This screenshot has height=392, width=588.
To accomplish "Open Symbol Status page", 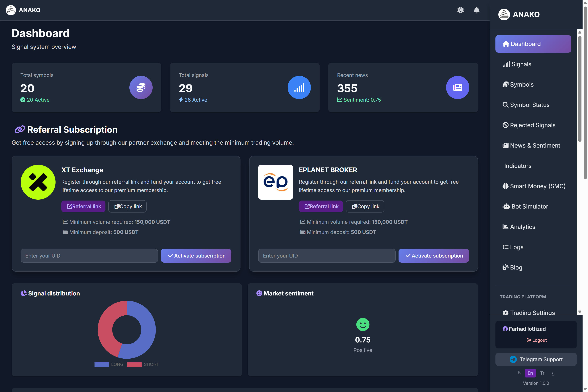I will [533, 105].
